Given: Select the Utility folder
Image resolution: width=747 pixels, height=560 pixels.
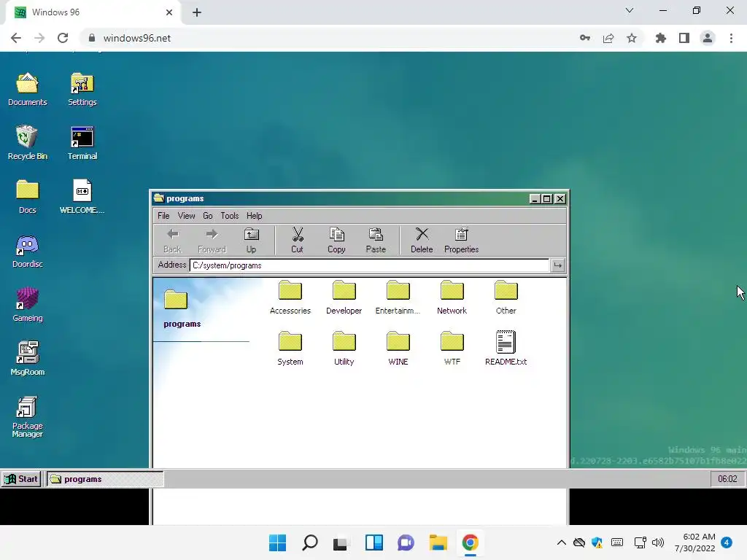Looking at the screenshot, I should point(344,349).
